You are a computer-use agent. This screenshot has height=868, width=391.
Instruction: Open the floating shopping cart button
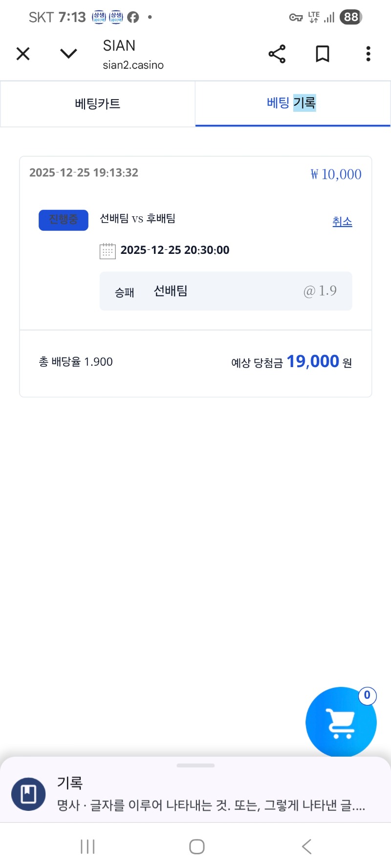[x=341, y=723]
